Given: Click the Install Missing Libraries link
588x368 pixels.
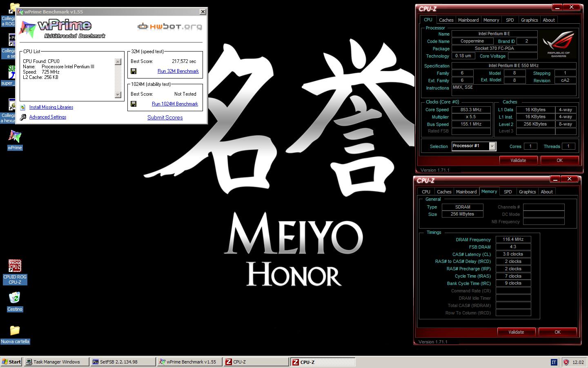Looking at the screenshot, I should 51,107.
